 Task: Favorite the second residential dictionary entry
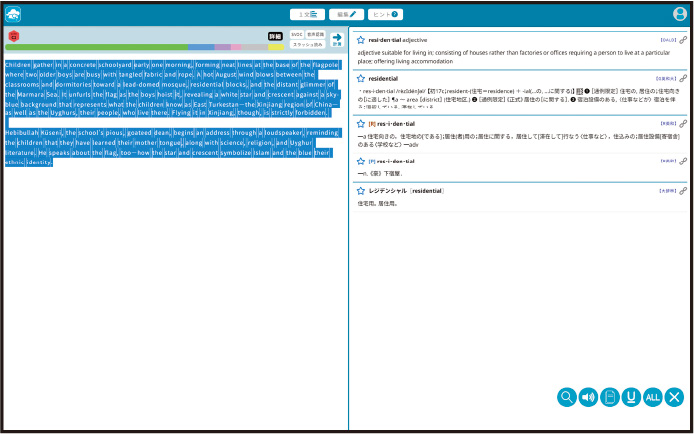361,78
